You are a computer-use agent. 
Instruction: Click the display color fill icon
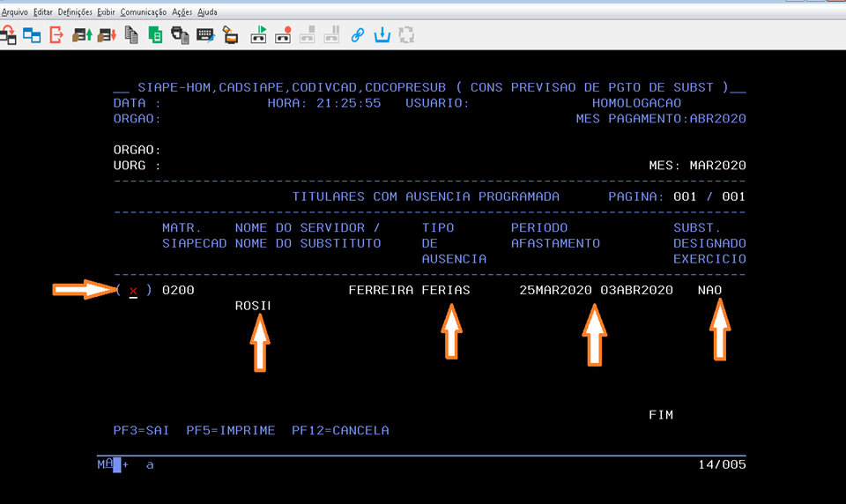[x=230, y=35]
